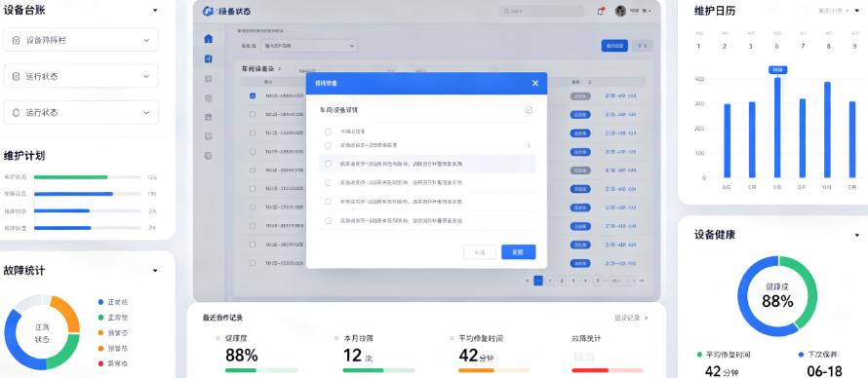This screenshot has height=378, width=868.
Task: Close the blue-header dialog with the X
Action: pyautogui.click(x=534, y=83)
